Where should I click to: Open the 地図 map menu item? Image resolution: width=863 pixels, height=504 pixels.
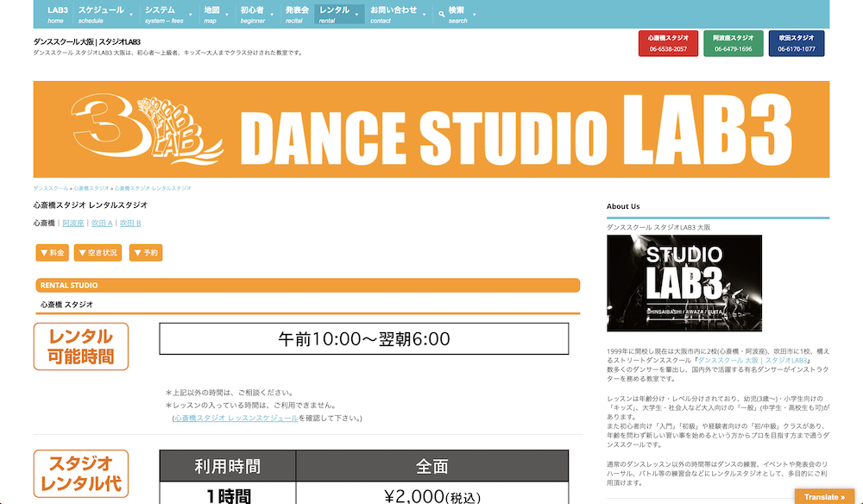(212, 10)
